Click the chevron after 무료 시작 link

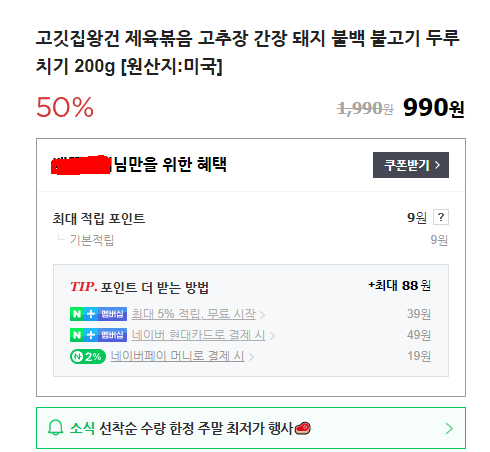click(x=262, y=315)
